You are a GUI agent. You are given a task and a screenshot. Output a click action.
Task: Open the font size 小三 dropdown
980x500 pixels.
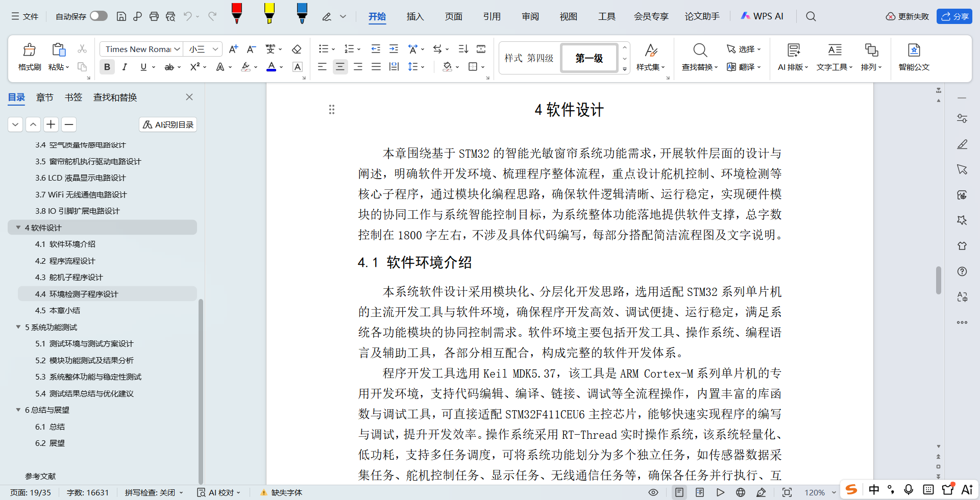click(215, 49)
